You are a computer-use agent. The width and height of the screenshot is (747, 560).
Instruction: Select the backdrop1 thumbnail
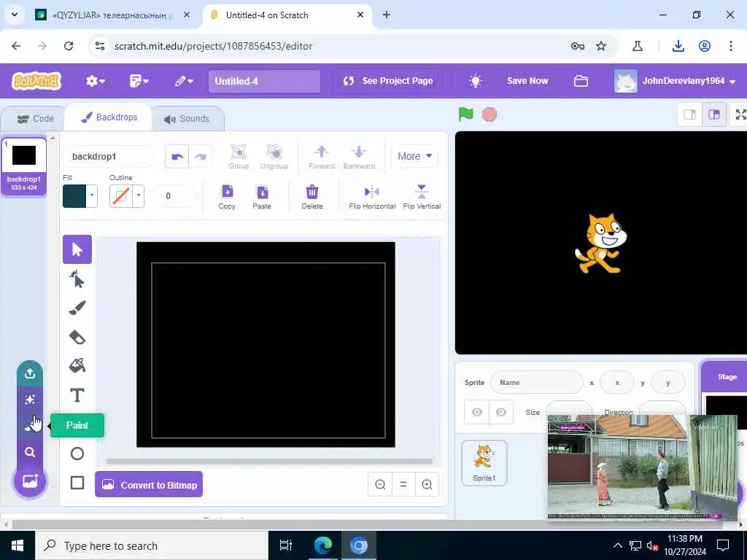pyautogui.click(x=24, y=166)
